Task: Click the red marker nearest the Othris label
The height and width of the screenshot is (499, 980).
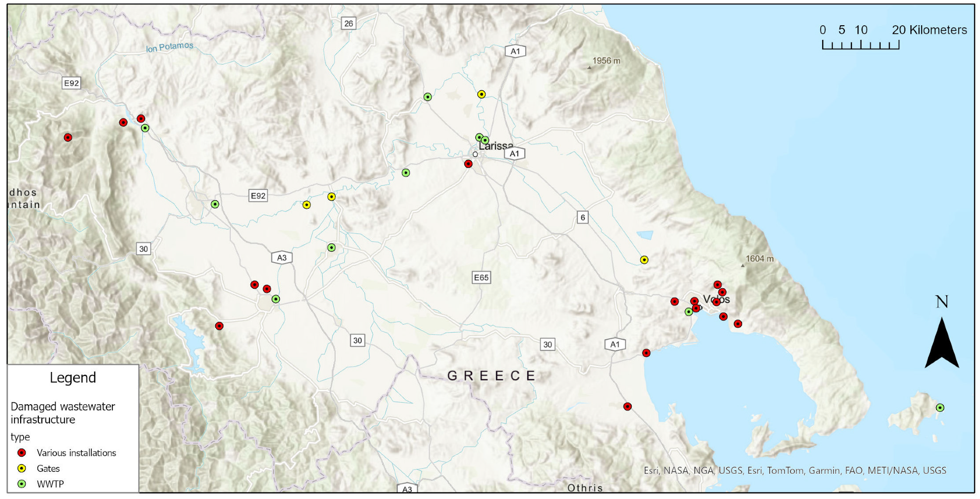Action: [627, 406]
